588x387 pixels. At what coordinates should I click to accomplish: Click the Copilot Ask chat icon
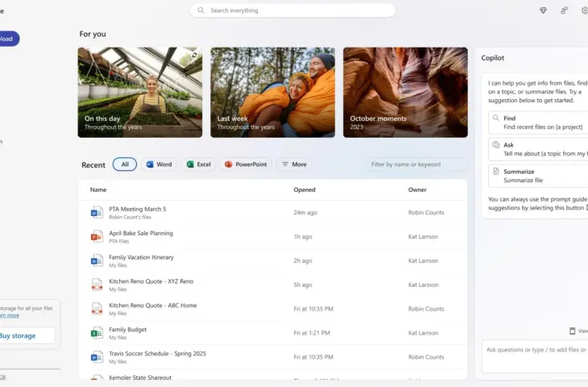(495, 144)
